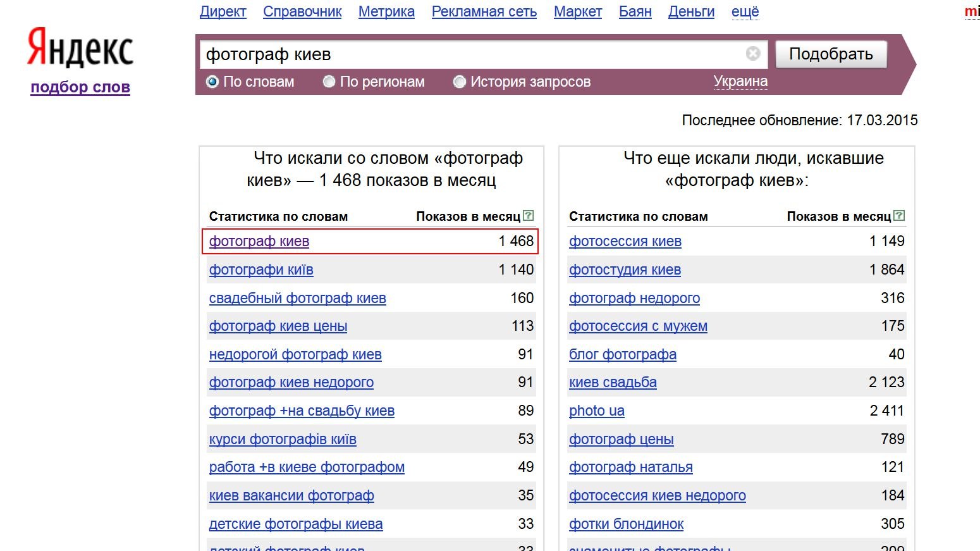Go to 'Метрика' in top navigation

point(386,11)
